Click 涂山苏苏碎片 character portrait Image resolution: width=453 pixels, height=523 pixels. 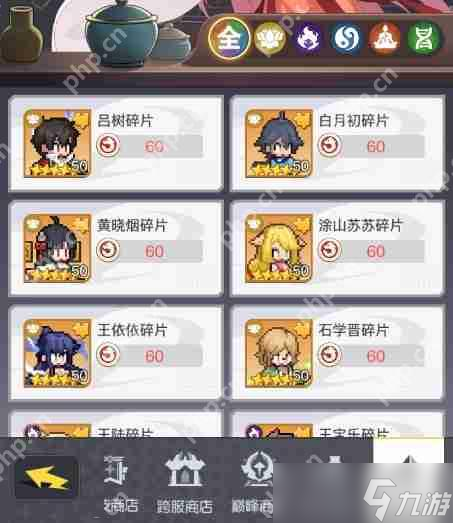pyautogui.click(x=279, y=248)
